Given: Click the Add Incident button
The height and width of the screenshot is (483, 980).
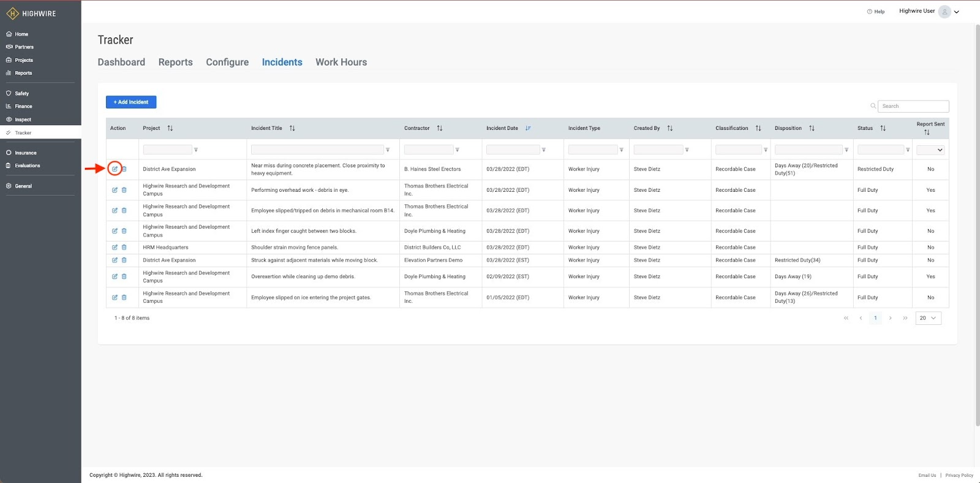Looking at the screenshot, I should (131, 102).
